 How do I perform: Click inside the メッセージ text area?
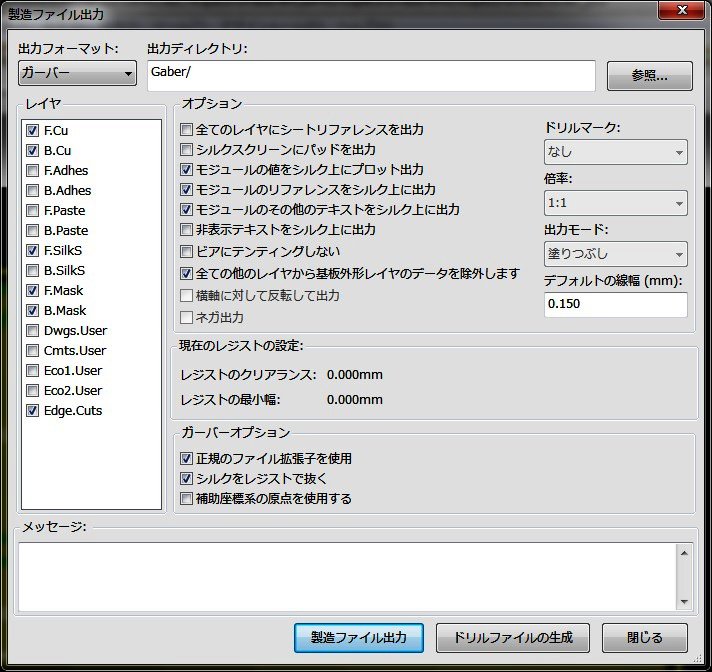[x=347, y=577]
